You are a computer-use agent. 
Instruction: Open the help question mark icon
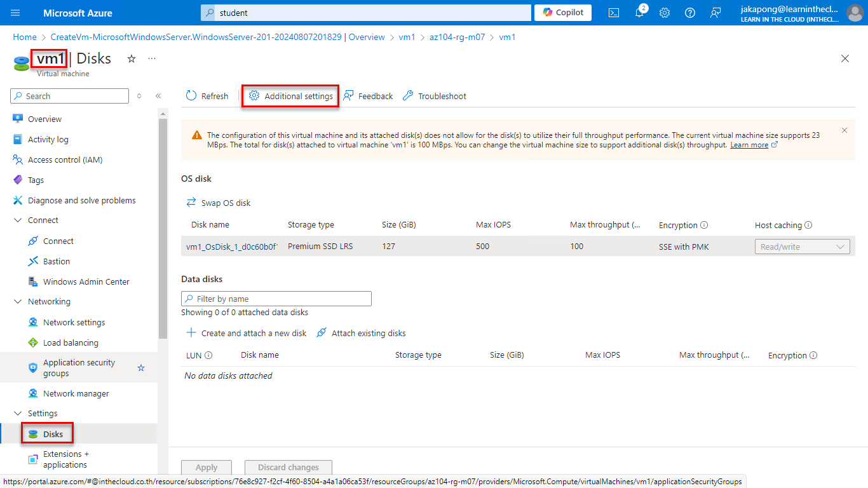click(x=690, y=13)
